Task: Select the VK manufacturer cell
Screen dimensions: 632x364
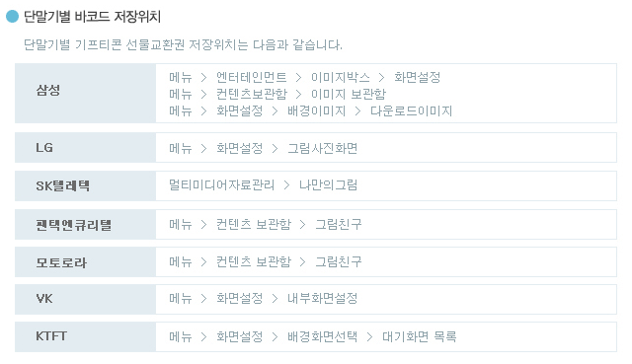Action: pos(86,299)
